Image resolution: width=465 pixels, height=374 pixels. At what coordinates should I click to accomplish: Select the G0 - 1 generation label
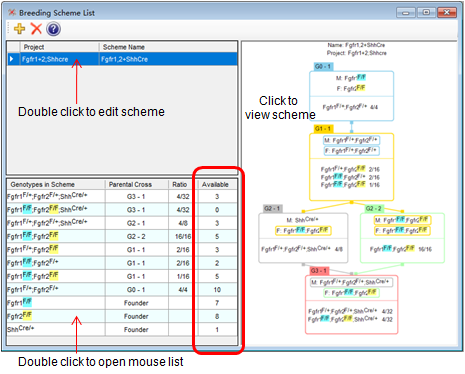323,66
